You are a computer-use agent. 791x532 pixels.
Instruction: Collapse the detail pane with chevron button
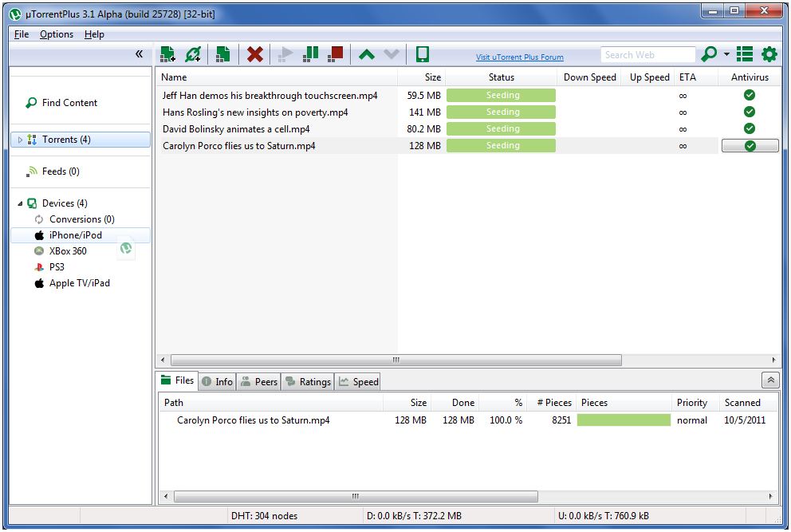[771, 380]
